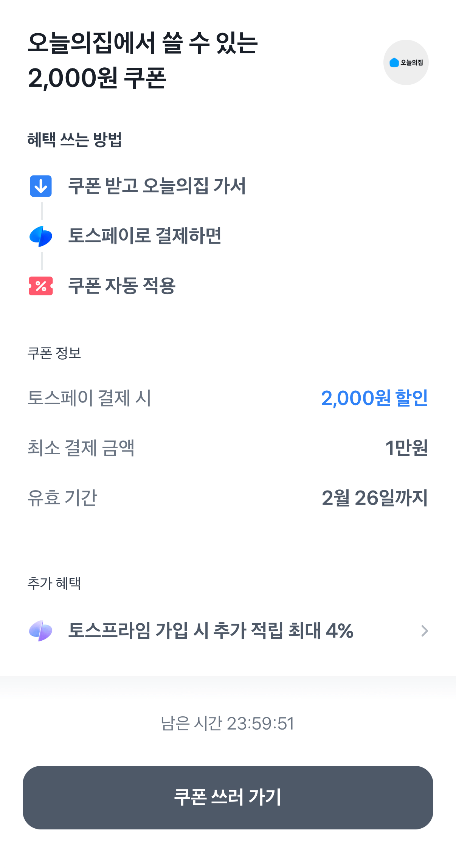Viewport: 456px width, 868px height.
Task: Tap the 토스페이로 결제하면 step text
Action: pos(144,236)
